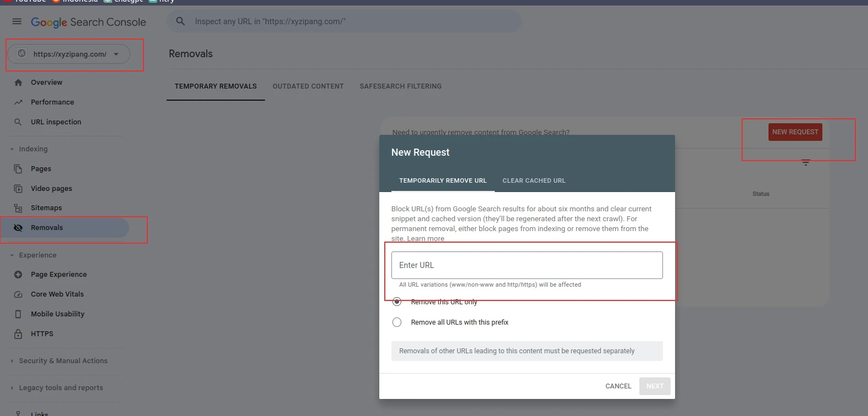868x416 pixels.
Task: Click the Enter URL input field
Action: click(527, 265)
